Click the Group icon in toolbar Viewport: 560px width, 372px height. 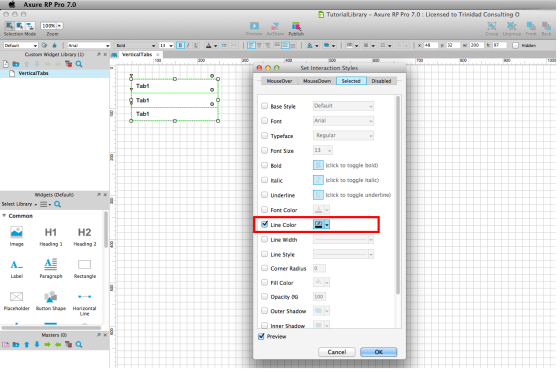[x=492, y=26]
